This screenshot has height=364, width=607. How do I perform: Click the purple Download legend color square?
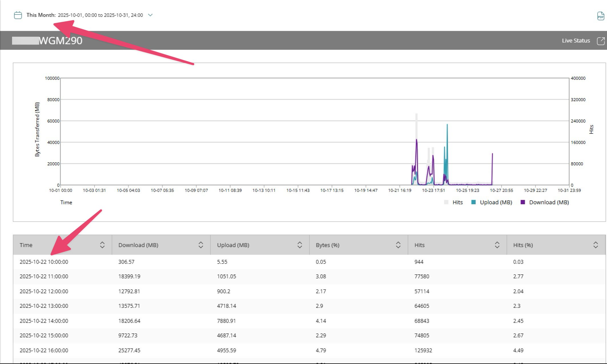523,202
